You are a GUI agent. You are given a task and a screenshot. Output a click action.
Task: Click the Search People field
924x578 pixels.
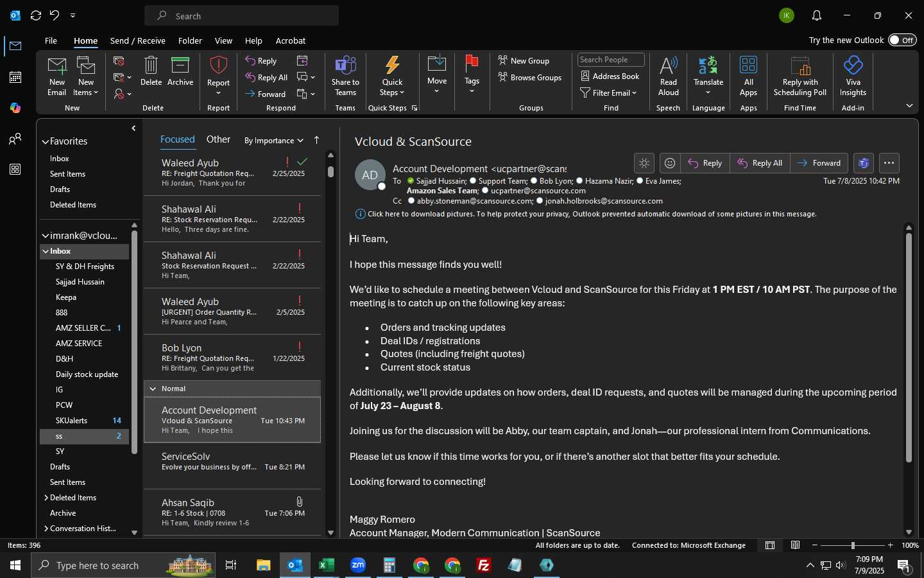611,60
